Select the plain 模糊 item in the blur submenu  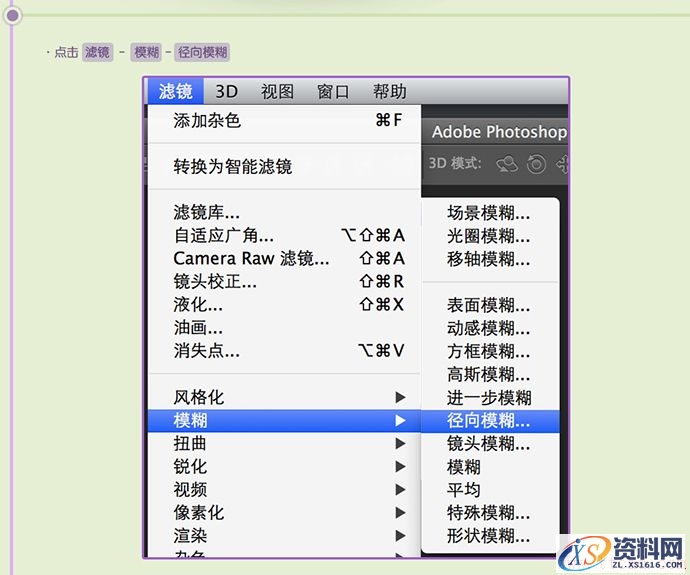tap(490, 466)
